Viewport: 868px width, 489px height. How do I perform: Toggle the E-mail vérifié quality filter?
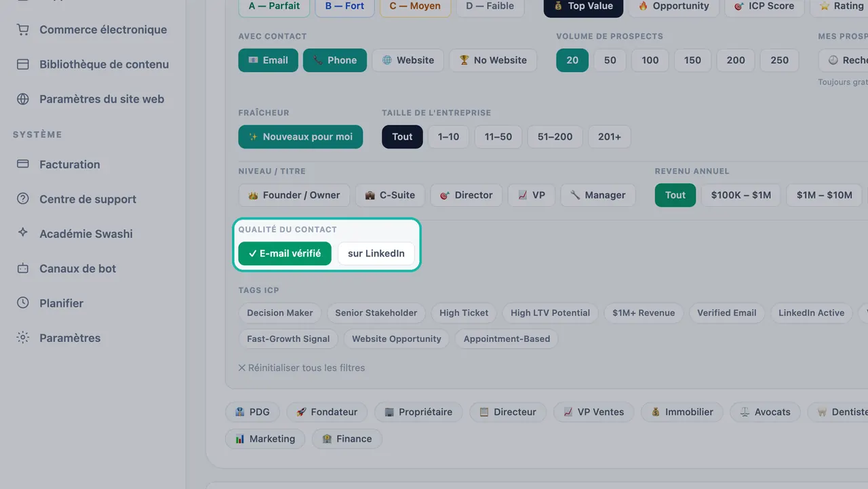(285, 254)
